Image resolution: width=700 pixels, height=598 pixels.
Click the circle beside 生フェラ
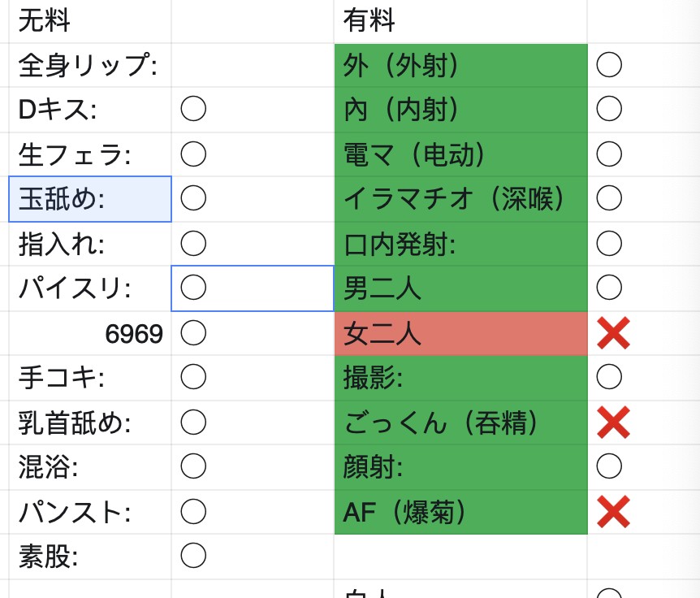coord(193,154)
